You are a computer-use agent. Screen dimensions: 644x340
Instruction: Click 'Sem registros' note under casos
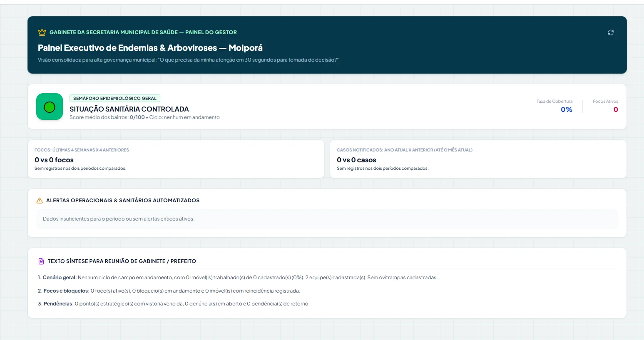click(383, 169)
